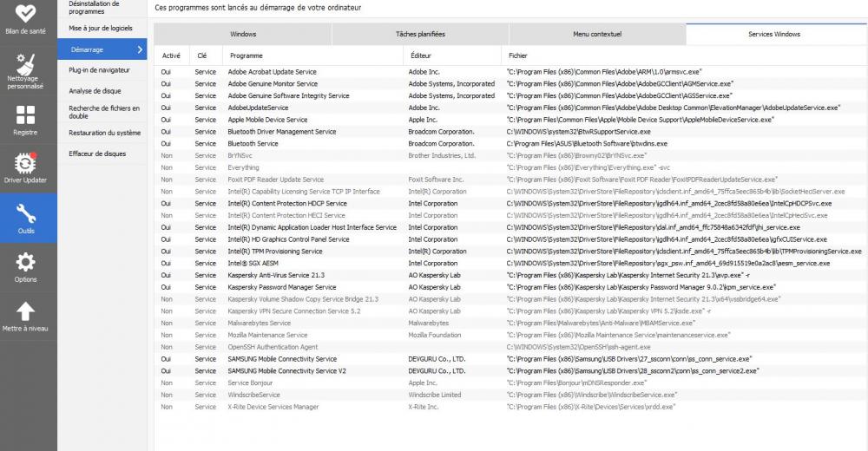868x451 pixels.
Task: Open Plug-in de navigateur section
Action: [x=102, y=70]
